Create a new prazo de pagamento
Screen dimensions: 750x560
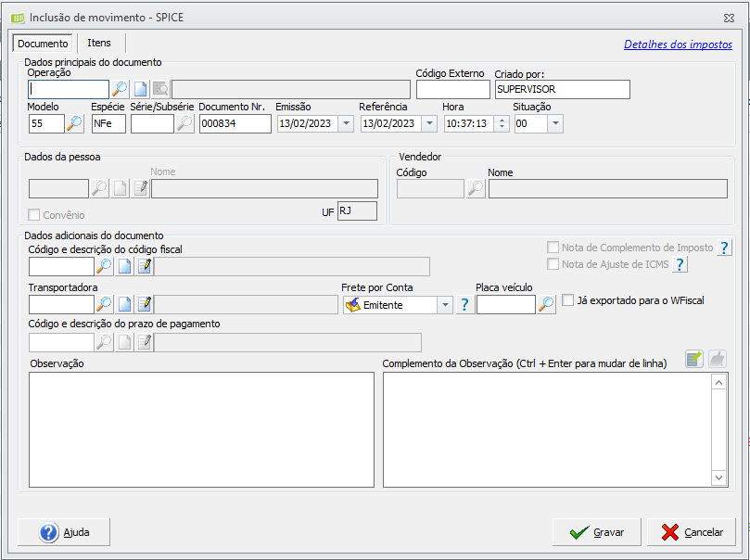125,342
